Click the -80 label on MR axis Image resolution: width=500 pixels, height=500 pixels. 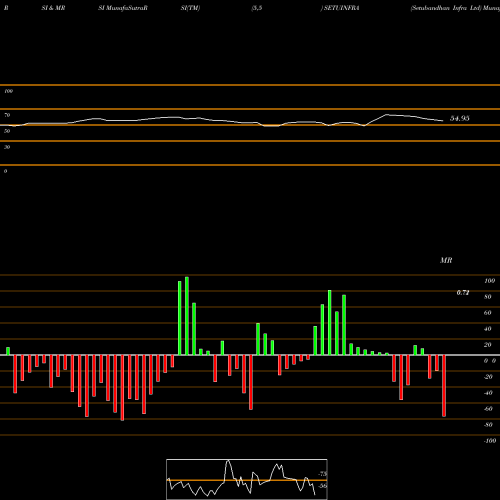[488, 425]
